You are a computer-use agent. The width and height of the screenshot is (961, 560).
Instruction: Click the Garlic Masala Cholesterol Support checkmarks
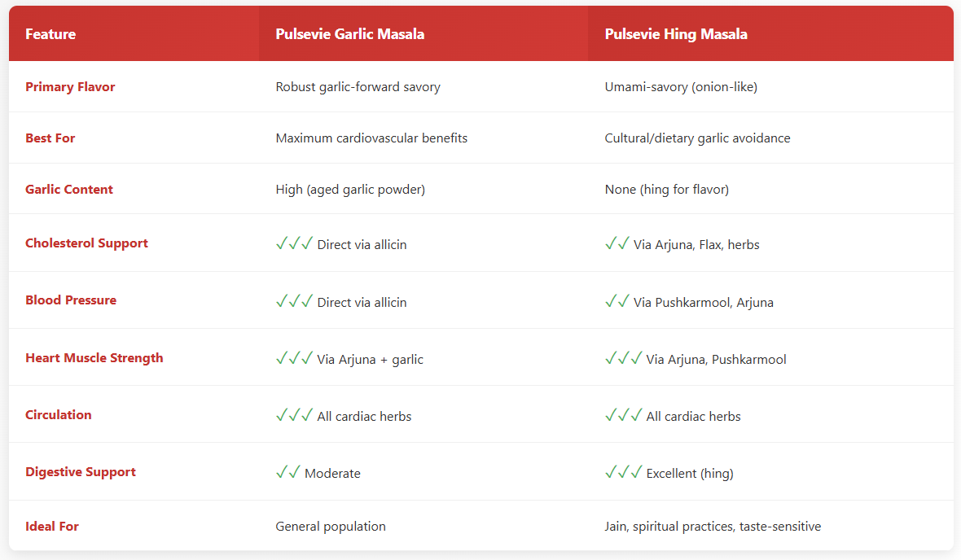pyautogui.click(x=294, y=243)
